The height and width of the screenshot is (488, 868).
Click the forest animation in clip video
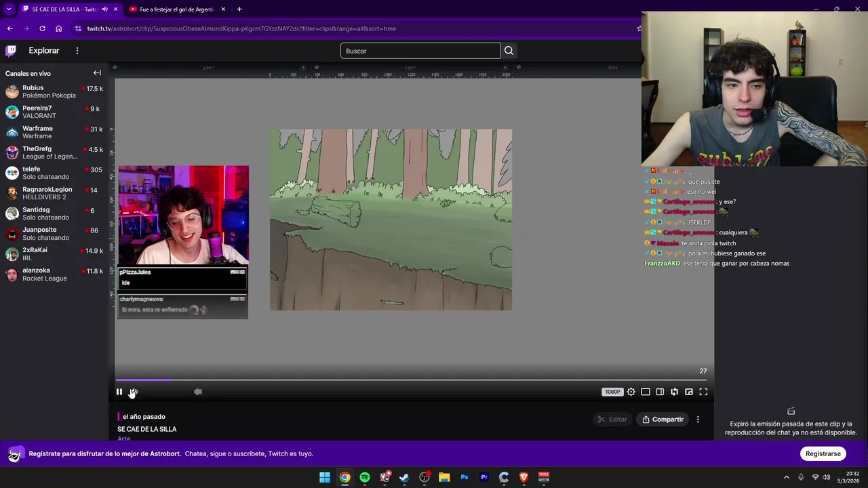(x=391, y=220)
